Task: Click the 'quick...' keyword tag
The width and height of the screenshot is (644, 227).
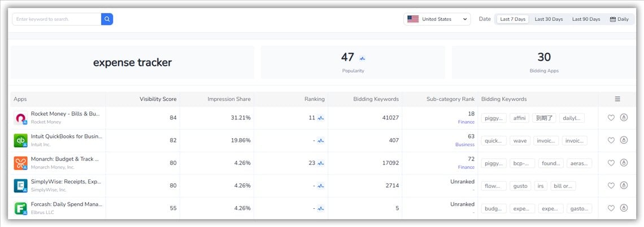Action: (x=494, y=140)
